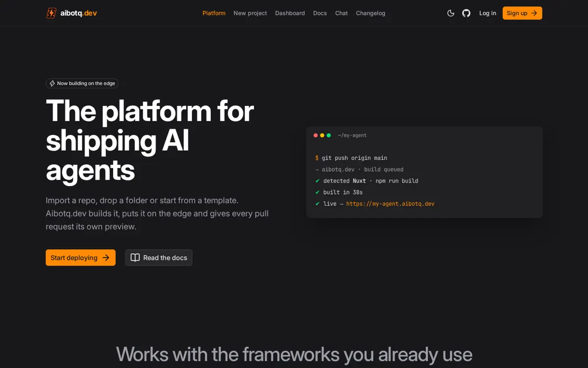The width and height of the screenshot is (588, 368).
Task: Click the 'Works with the frameworks you already use' heading
Action: coord(294,354)
